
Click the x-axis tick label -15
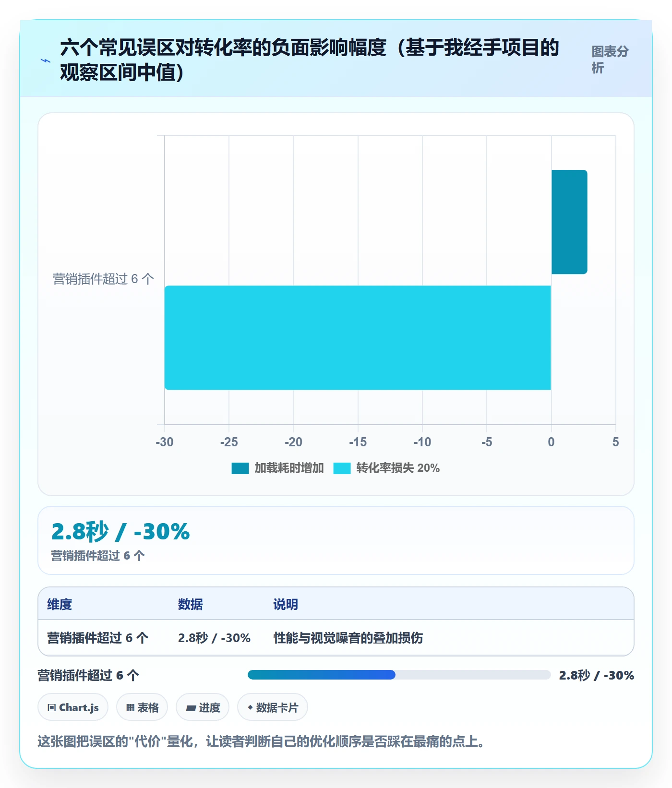(x=358, y=442)
